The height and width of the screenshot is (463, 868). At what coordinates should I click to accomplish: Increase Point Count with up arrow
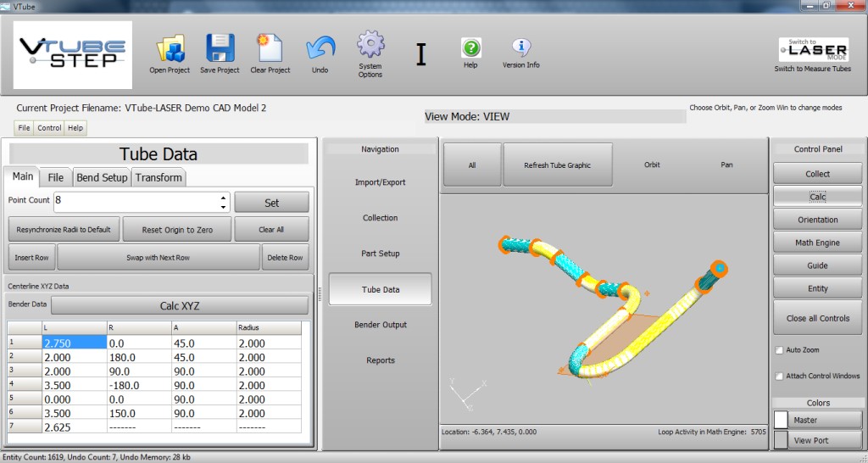click(223, 198)
